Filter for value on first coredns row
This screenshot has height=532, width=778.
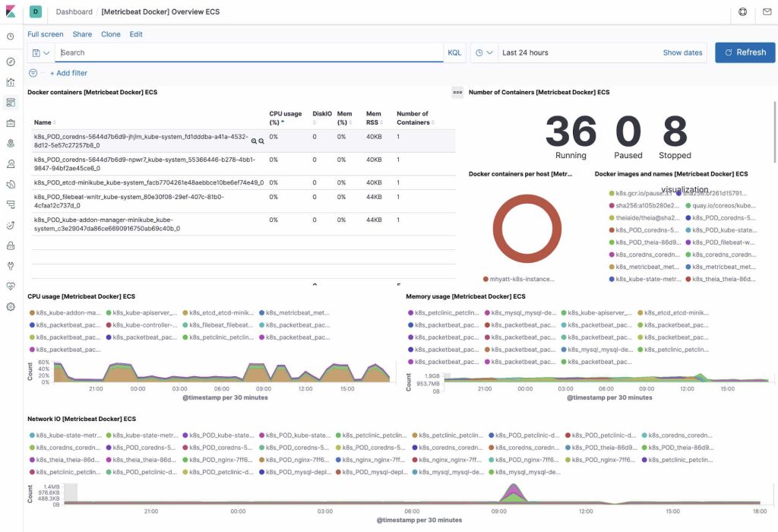254,141
